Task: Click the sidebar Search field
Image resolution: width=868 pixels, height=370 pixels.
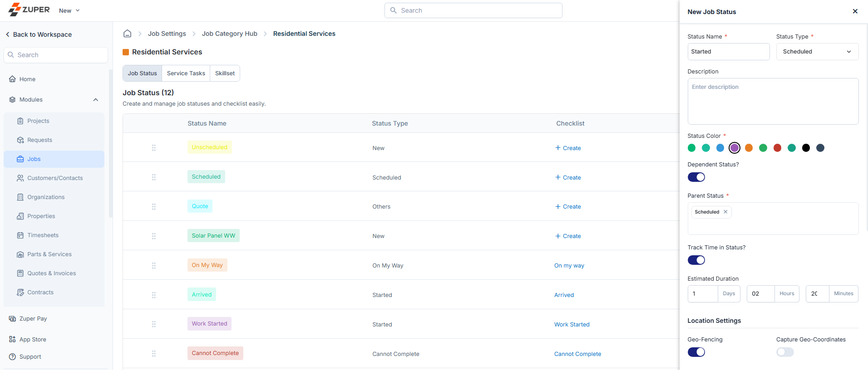Action: [56, 55]
